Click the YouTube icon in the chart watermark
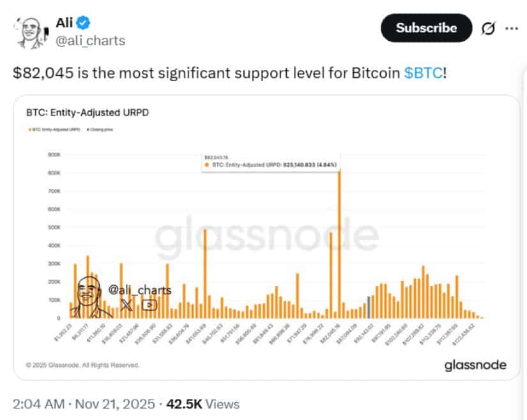The height and width of the screenshot is (420, 527). 149,305
